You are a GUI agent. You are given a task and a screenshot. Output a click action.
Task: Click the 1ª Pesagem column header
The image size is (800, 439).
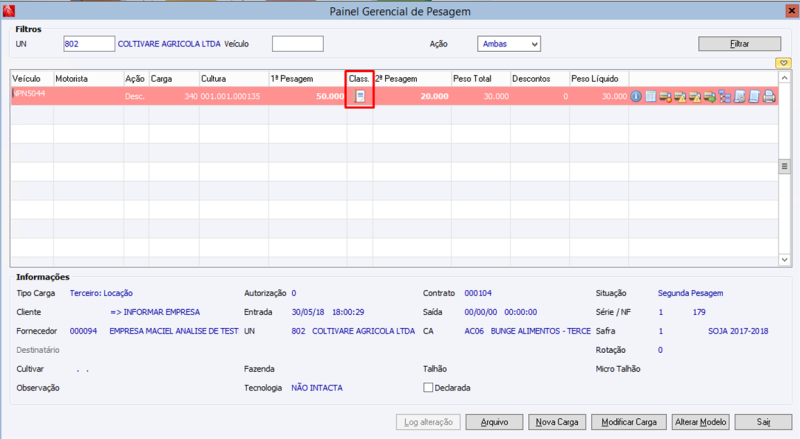(307, 79)
